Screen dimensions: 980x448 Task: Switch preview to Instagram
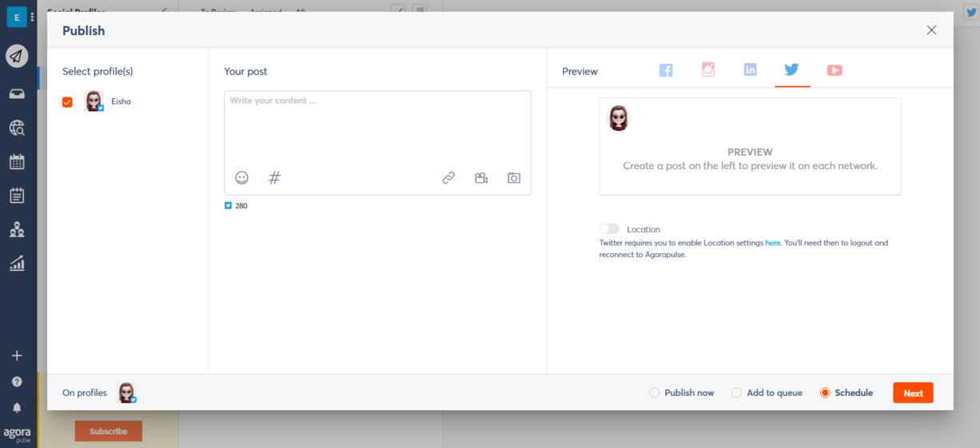708,69
